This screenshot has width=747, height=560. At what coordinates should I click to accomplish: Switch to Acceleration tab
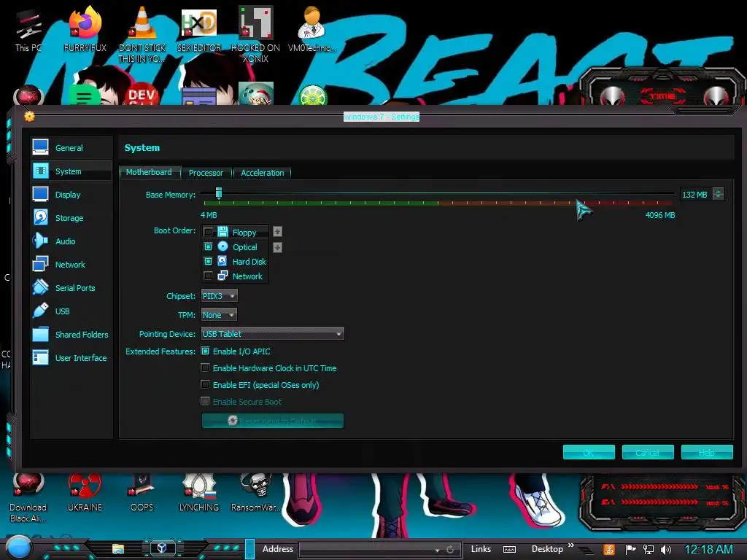(262, 173)
